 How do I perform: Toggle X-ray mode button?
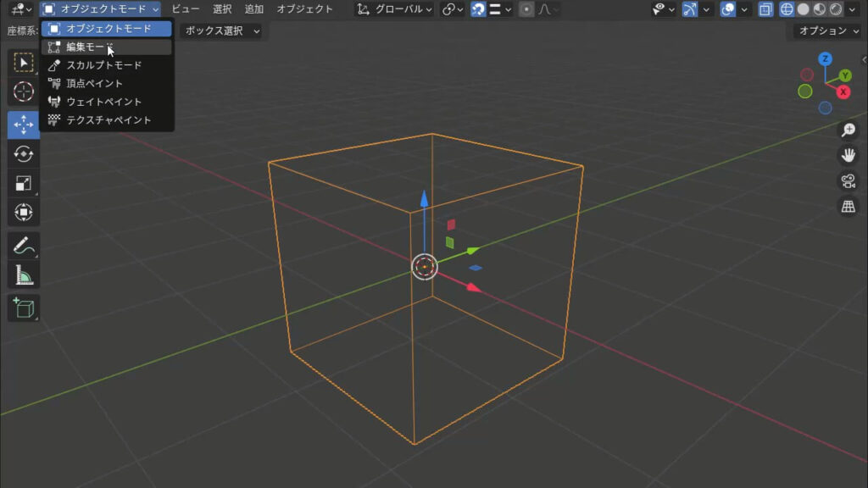[765, 8]
